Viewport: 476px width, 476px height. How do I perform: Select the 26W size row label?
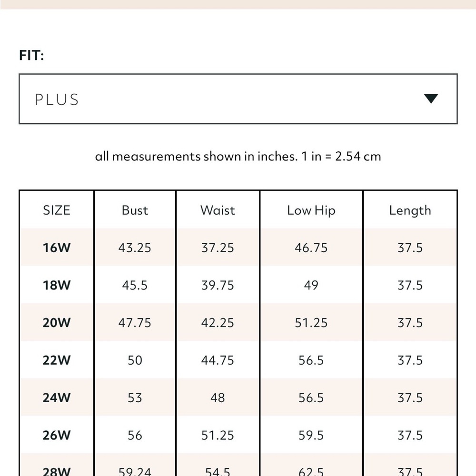pyautogui.click(x=57, y=435)
